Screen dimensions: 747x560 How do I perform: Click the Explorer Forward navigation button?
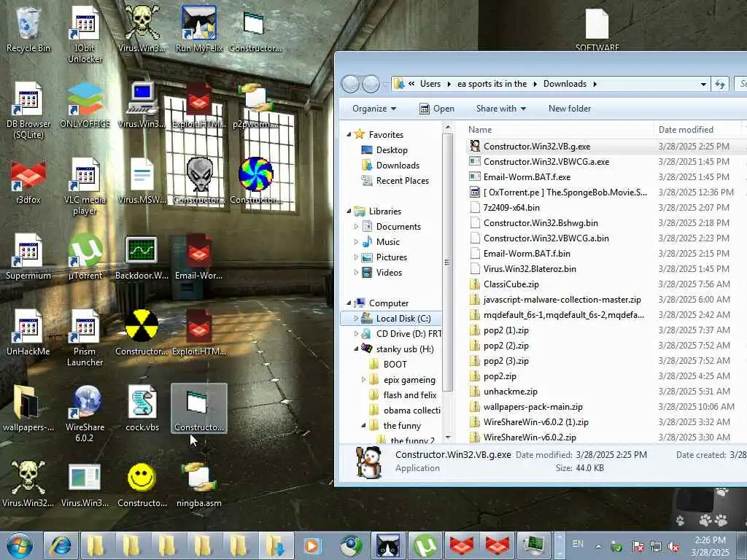click(371, 85)
